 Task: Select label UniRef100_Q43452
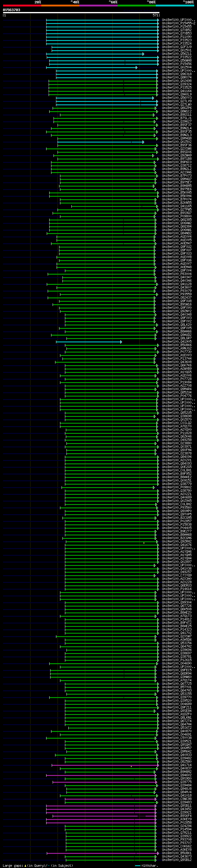[x=177, y=809]
